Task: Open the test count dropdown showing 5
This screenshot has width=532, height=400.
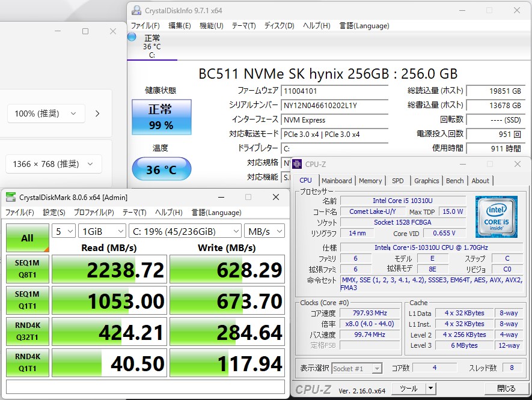Action: (x=64, y=231)
